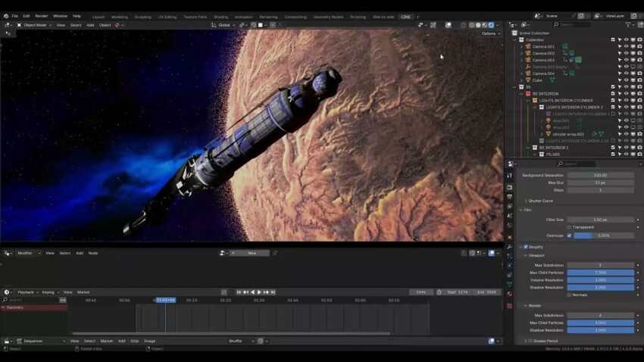Adjust the viewport Volume Resolution slider

click(601, 280)
